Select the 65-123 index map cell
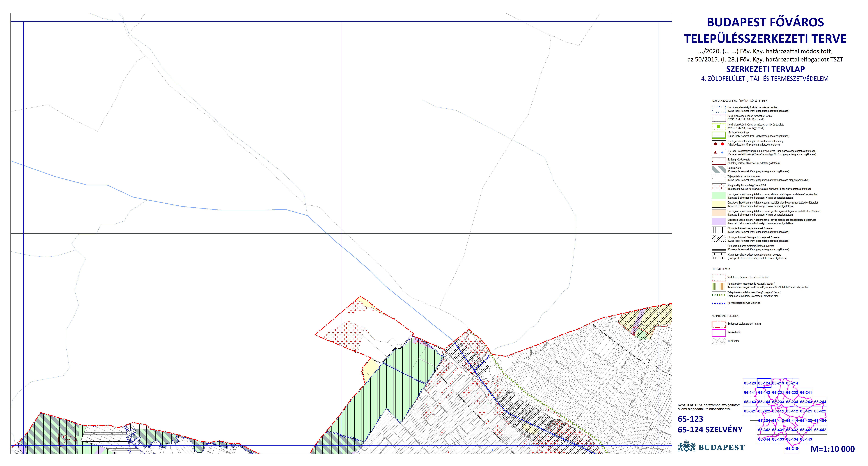Viewport: 868px width, 466px height. click(750, 383)
